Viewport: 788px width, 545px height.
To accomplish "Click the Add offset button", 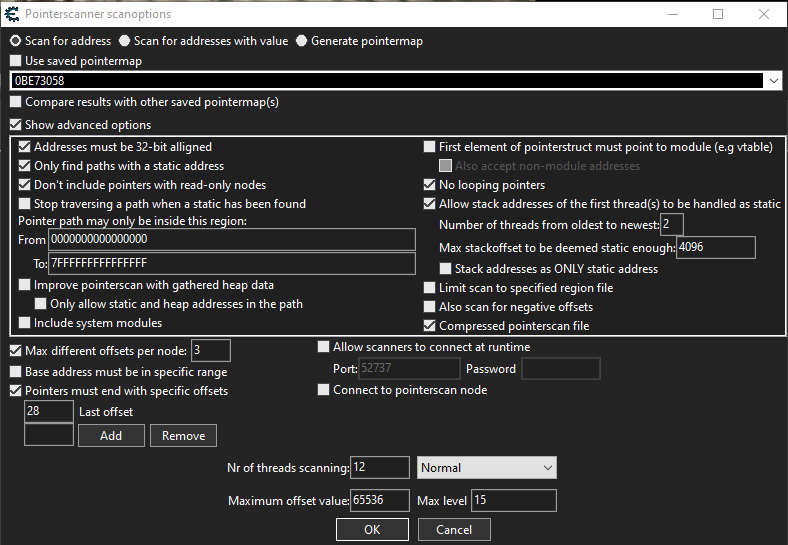I will 111,436.
